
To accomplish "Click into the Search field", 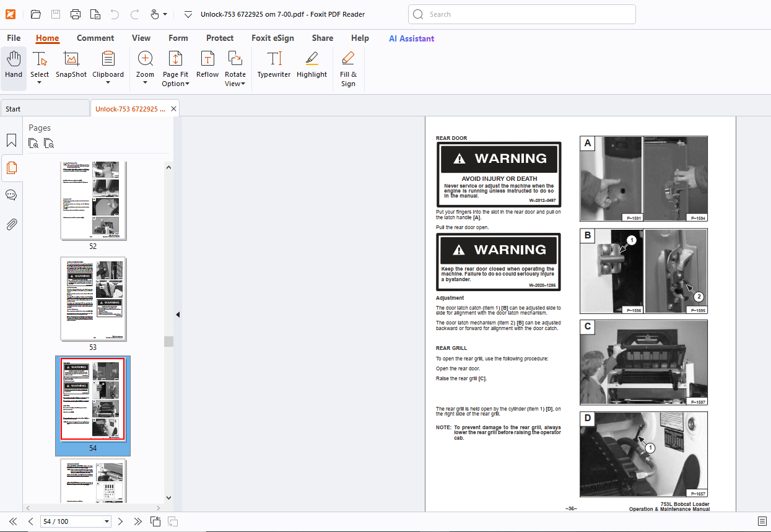I will (x=521, y=14).
